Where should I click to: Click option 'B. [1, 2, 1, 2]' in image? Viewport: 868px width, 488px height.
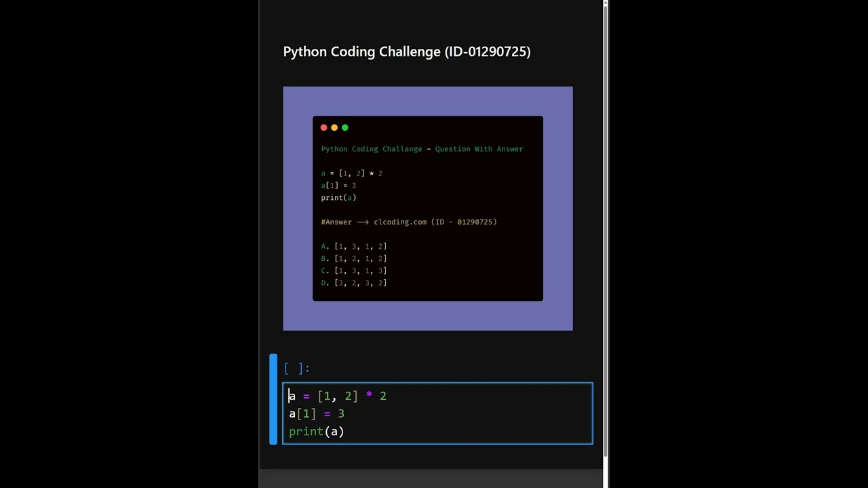(x=354, y=259)
